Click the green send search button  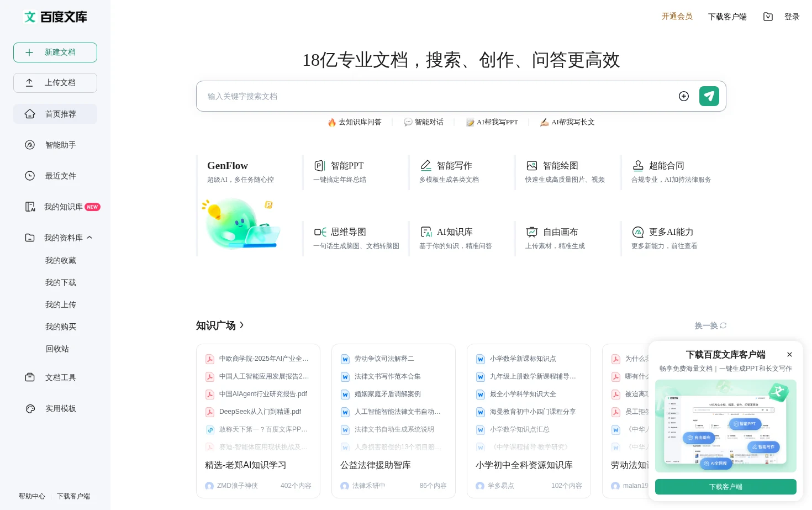[709, 96]
